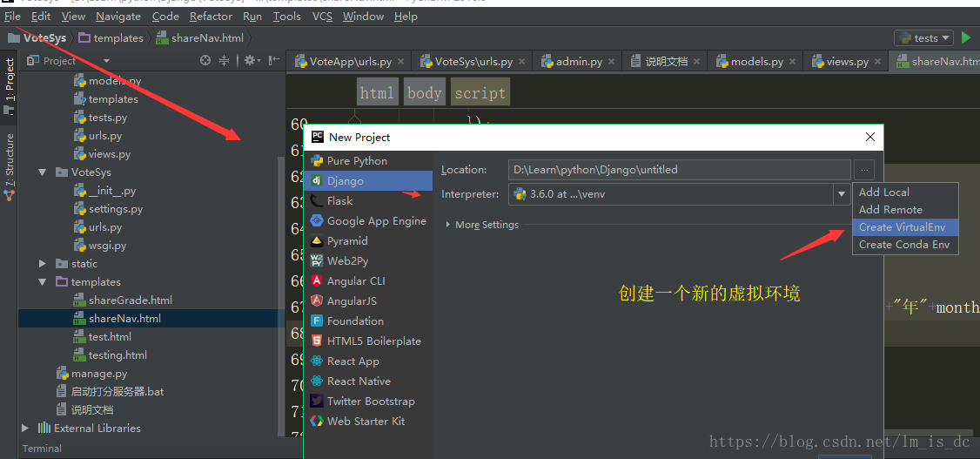Image resolution: width=980 pixels, height=459 pixels.
Task: Expand the static folder in project tree
Action: [x=42, y=263]
